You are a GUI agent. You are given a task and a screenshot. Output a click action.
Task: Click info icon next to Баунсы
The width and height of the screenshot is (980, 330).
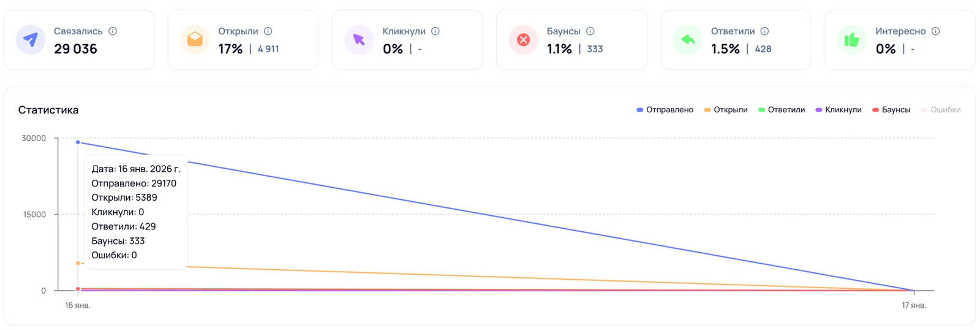coord(590,31)
